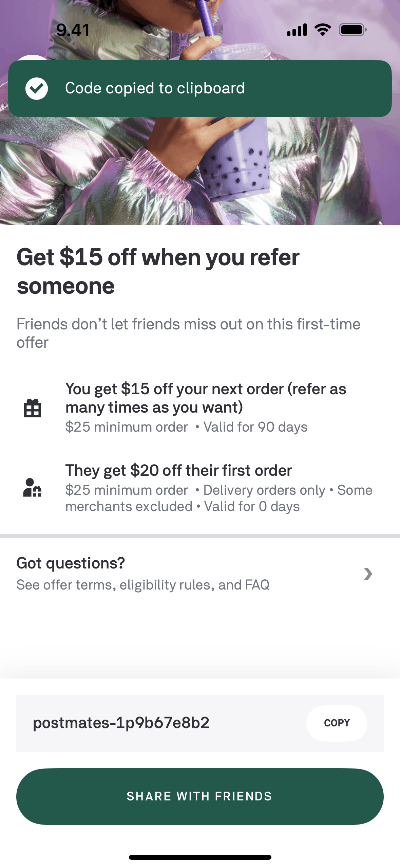Open the "Got questions?" heading
The width and height of the screenshot is (400, 868).
coord(71,563)
